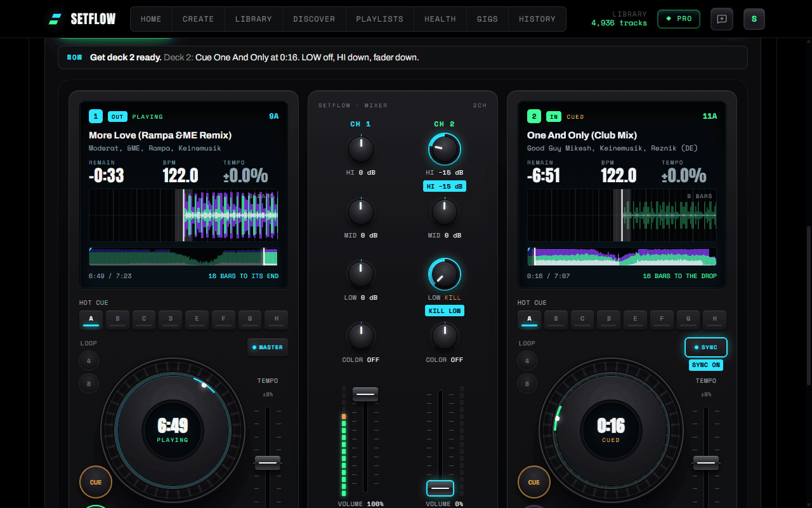Open the add-note icon next to PRO
812x508 pixels.
(x=721, y=19)
